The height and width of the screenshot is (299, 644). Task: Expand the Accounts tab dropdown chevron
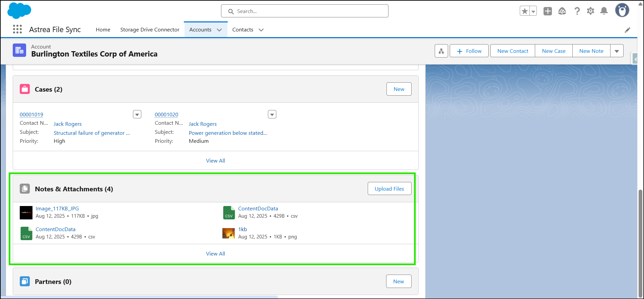(219, 30)
